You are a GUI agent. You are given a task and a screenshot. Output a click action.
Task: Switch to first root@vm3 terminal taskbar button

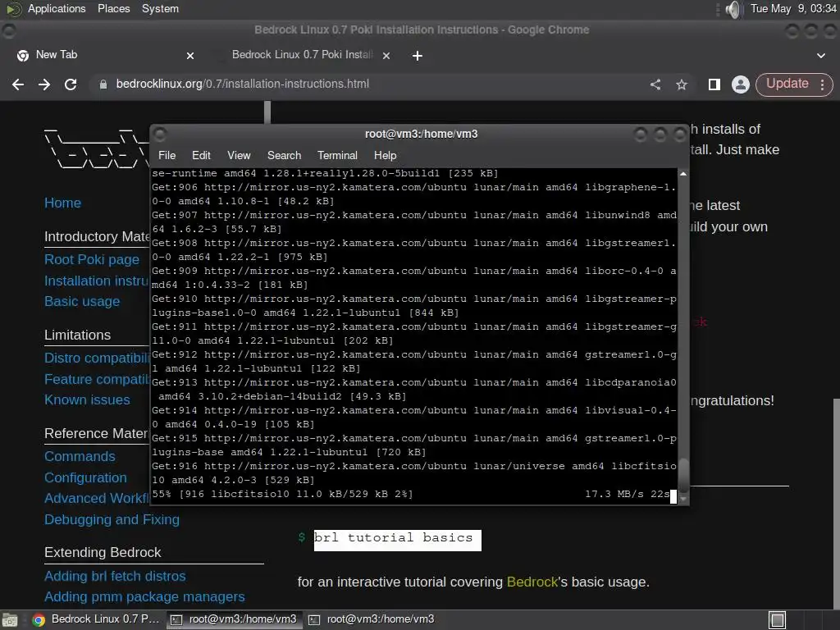tap(233, 619)
